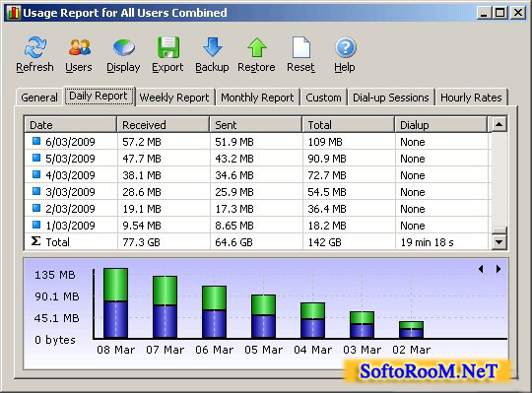Click the 04 Mar bar in the chart
The height and width of the screenshot is (393, 532).
click(312, 320)
